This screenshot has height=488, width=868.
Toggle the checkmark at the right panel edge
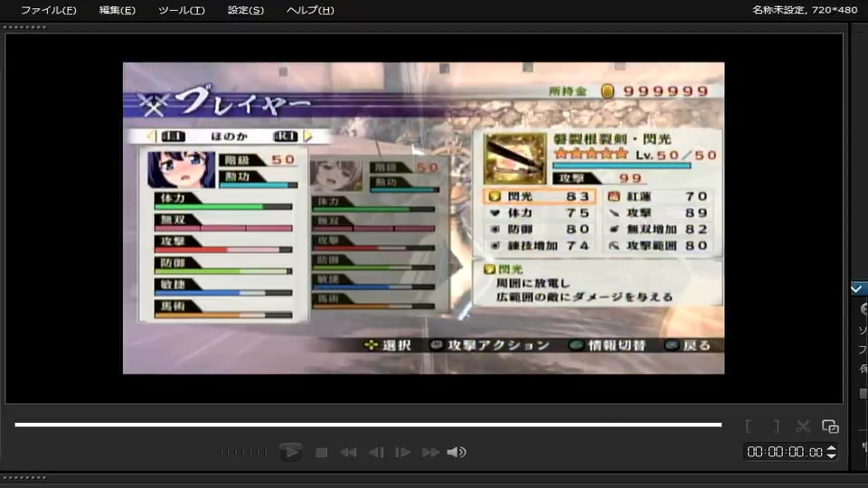pos(856,288)
